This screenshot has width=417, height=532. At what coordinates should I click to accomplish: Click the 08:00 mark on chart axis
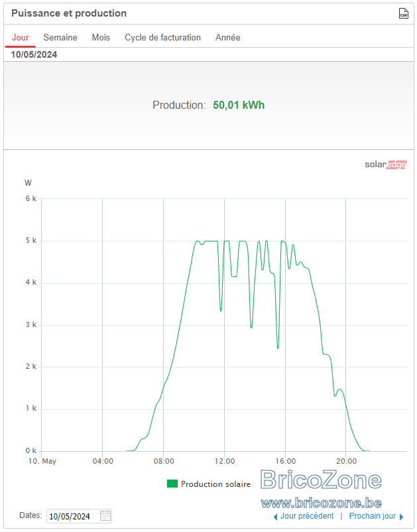164,461
